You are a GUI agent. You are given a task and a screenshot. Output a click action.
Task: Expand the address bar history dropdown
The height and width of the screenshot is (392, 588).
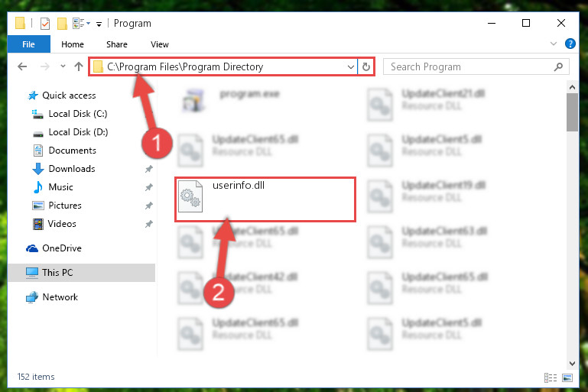351,66
